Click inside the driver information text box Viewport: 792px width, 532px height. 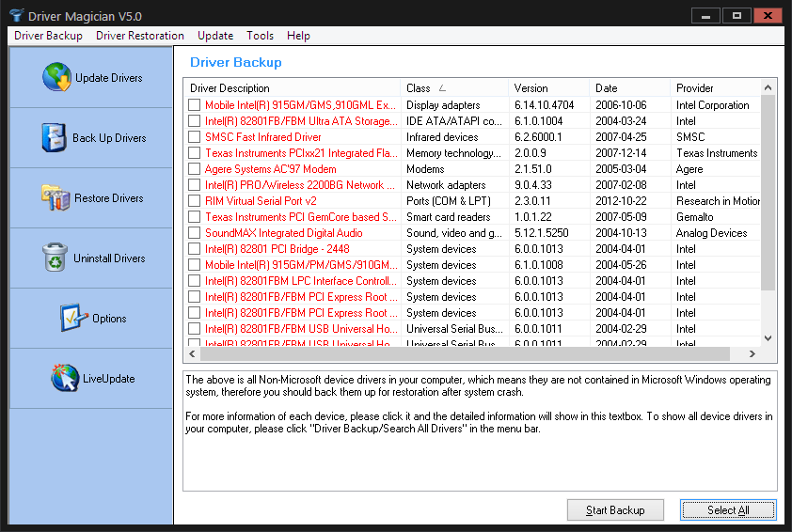coord(480,430)
